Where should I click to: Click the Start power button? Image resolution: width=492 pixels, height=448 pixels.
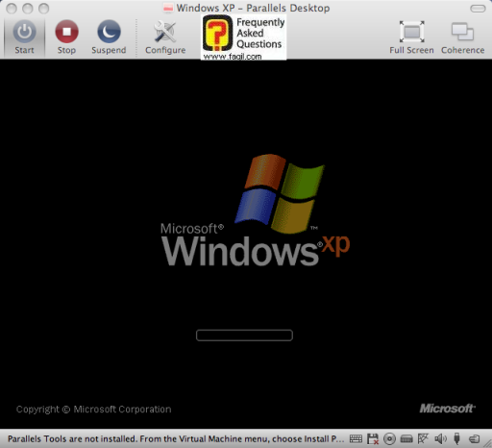point(24,37)
